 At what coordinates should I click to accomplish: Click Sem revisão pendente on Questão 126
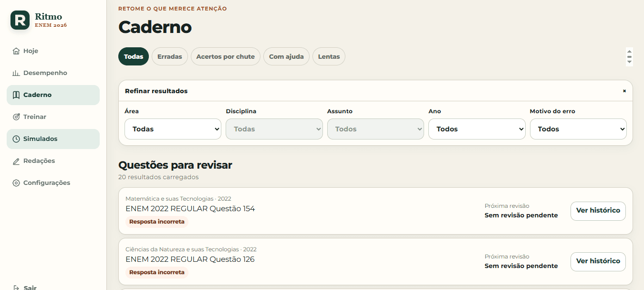[521, 266]
